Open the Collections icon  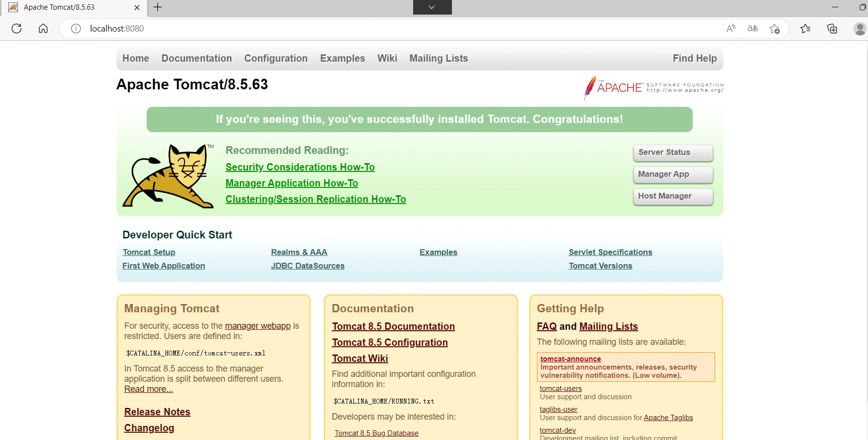(832, 29)
